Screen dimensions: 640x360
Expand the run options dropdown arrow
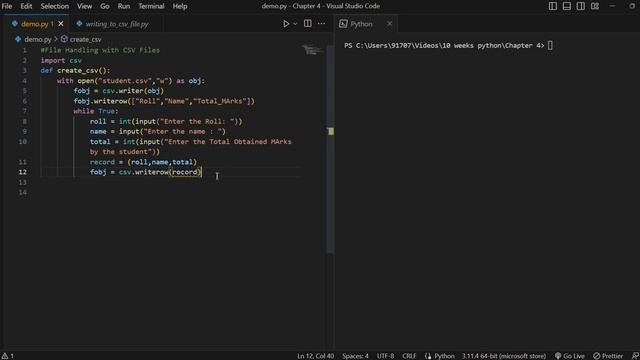(295, 24)
